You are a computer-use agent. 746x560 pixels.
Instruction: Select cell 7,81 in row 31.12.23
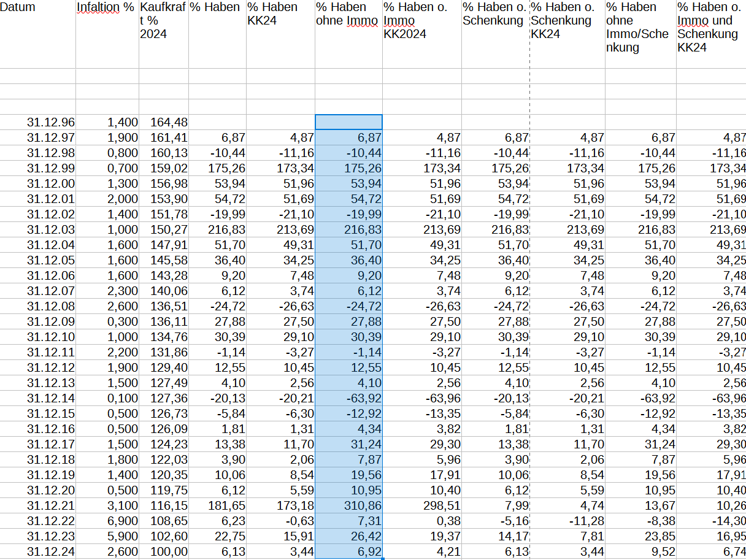click(x=567, y=536)
